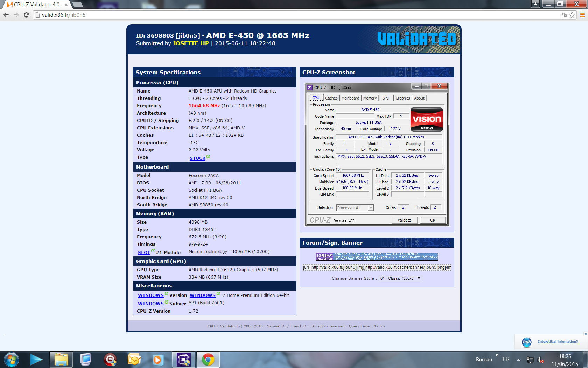The height and width of the screenshot is (368, 588).
Task: Show hidden system tray icons
Action: click(519, 360)
